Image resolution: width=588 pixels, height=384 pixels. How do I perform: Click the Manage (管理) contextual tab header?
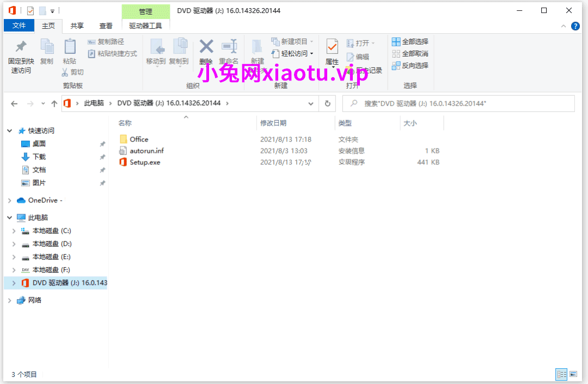click(x=145, y=11)
